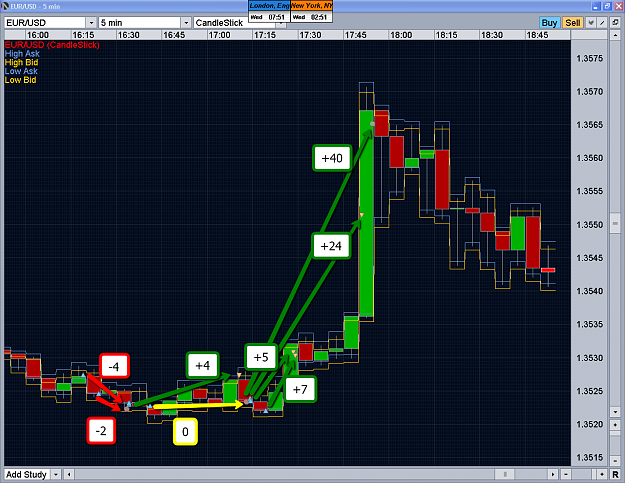The image size is (625, 483).
Task: Click the vertical scrollbar down arrow
Action: 615,412
